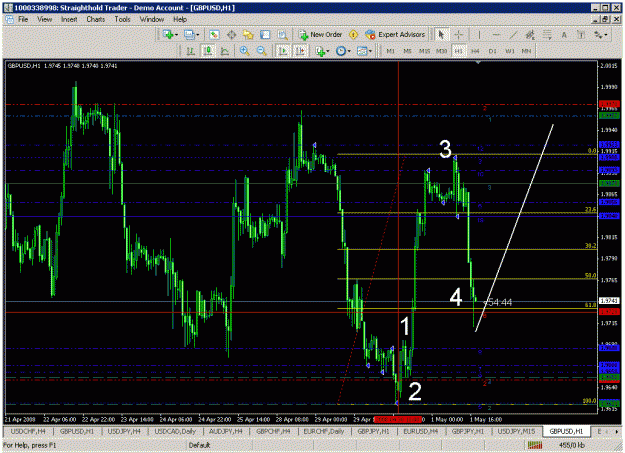Open the Charts menu

tap(96, 19)
